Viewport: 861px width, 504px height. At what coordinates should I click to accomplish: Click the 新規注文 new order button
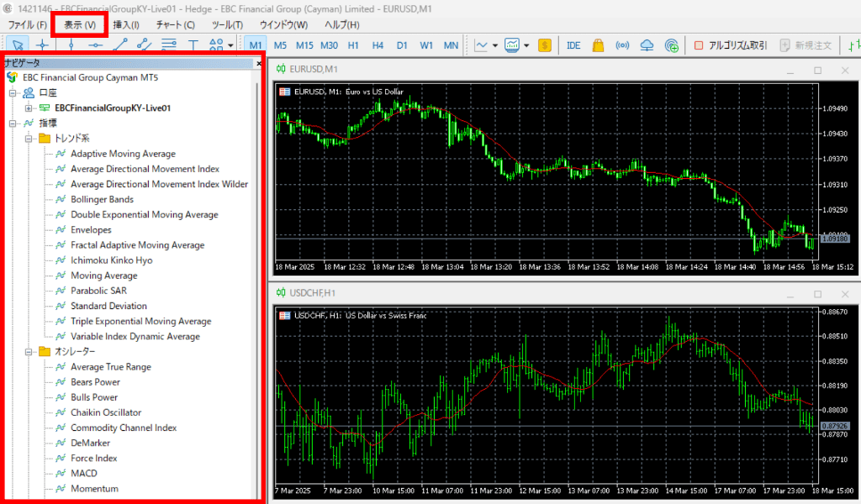click(806, 45)
